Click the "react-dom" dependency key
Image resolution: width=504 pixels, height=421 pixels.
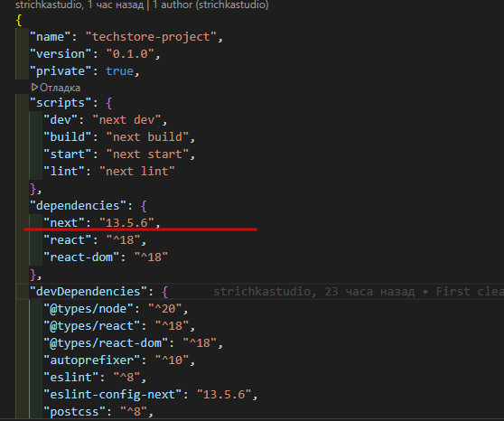tap(81, 257)
